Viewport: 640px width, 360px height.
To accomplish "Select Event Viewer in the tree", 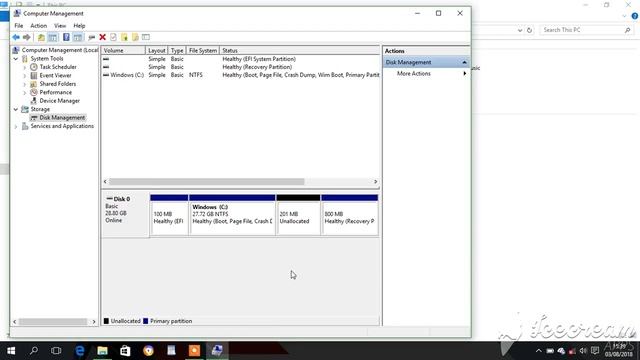I will click(x=56, y=76).
